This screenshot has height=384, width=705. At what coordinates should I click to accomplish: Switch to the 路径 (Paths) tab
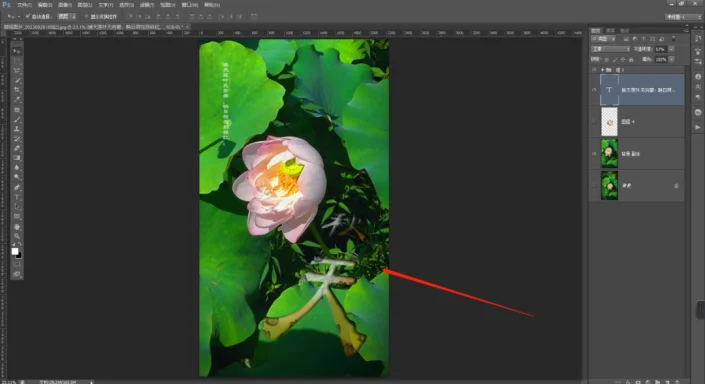[x=625, y=31]
